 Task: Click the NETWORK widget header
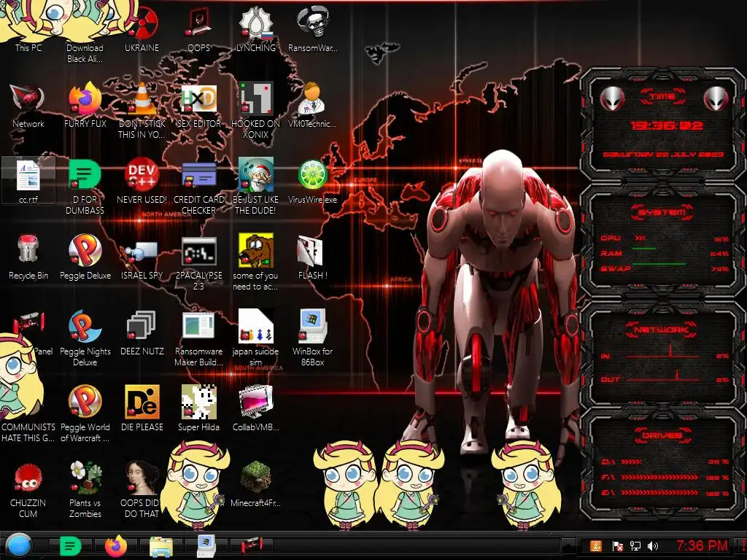click(x=661, y=330)
